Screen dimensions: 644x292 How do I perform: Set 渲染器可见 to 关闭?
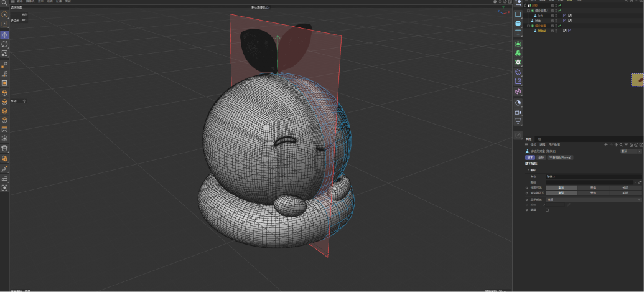(625, 193)
